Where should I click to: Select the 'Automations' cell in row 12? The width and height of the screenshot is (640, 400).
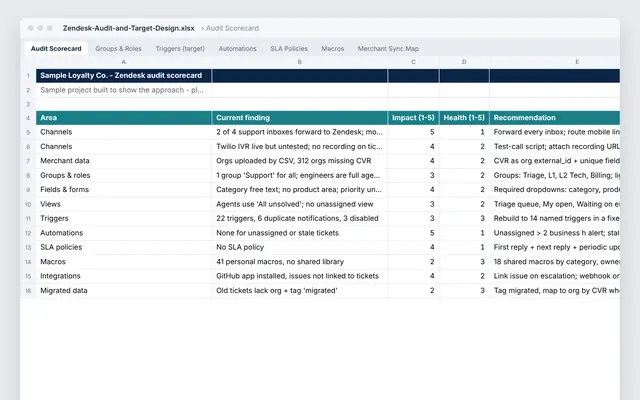pyautogui.click(x=124, y=233)
